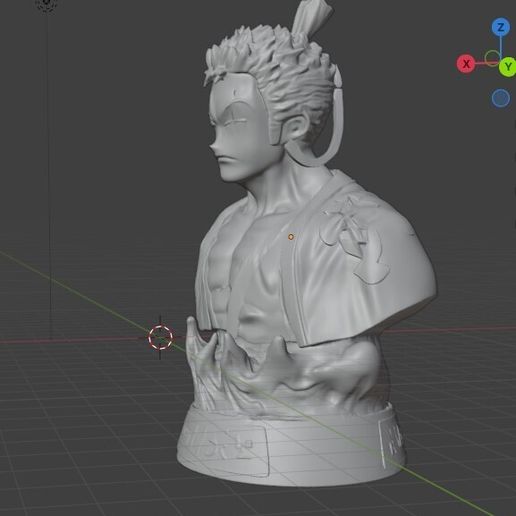Viewport: 516px width, 516px height.
Task: Click the red X axis gizmo bubble
Action: [x=466, y=64]
